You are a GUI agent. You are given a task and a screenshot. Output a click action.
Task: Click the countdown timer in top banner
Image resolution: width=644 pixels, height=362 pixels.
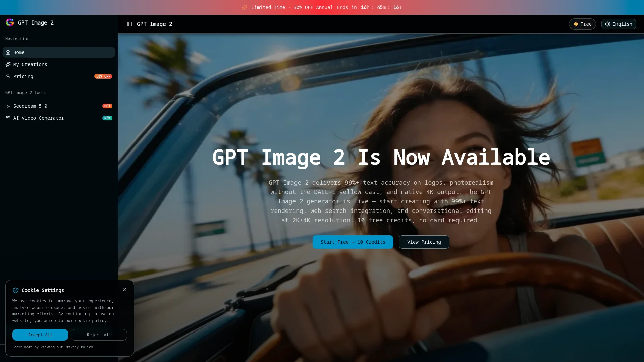[x=381, y=7]
